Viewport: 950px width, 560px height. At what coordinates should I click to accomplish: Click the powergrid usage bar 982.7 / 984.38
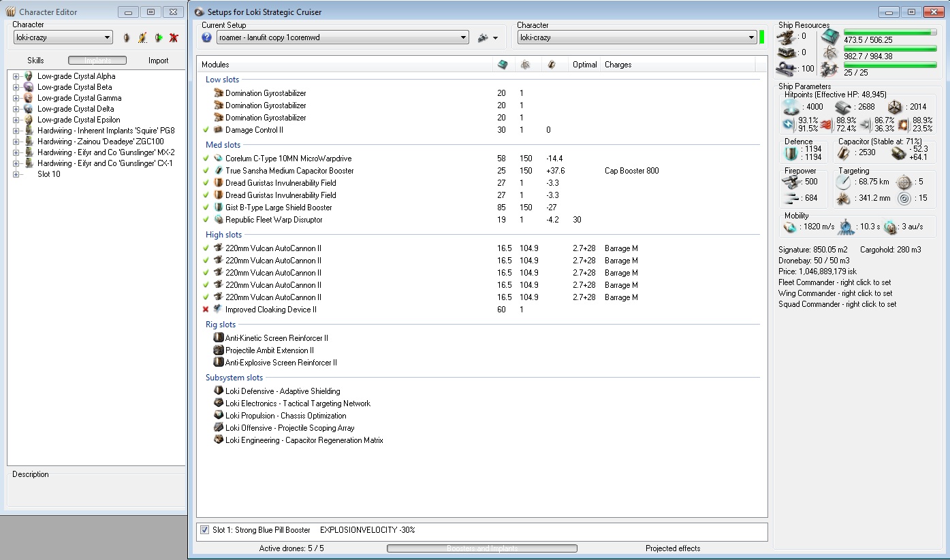pos(891,48)
